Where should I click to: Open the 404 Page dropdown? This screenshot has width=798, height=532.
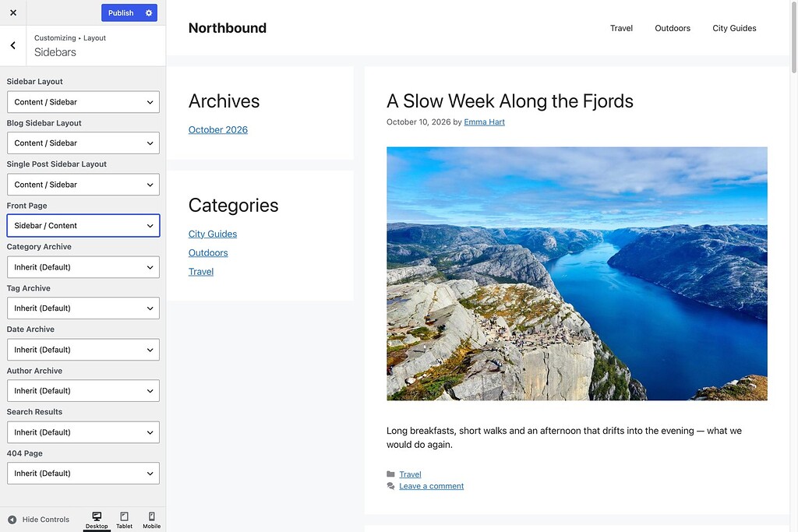[83, 473]
